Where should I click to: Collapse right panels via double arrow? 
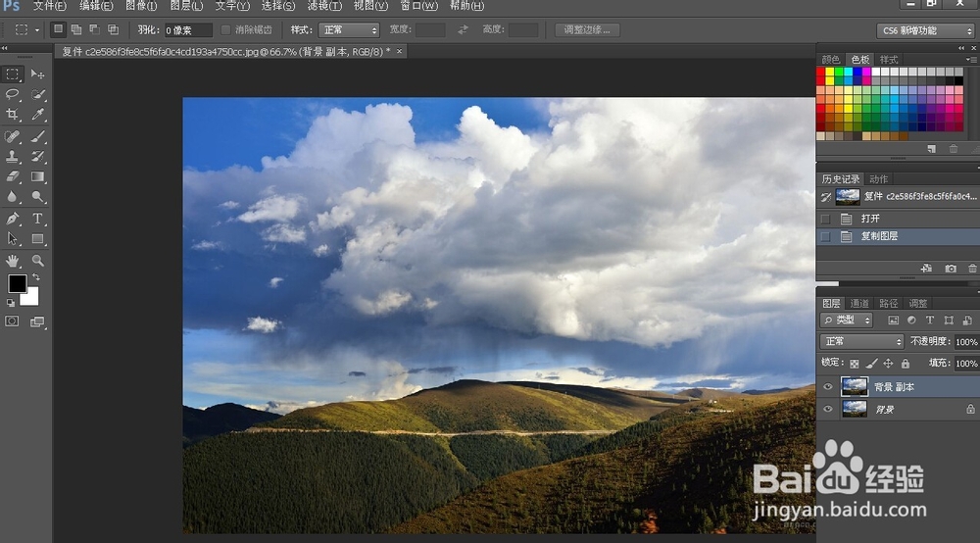click(x=961, y=47)
